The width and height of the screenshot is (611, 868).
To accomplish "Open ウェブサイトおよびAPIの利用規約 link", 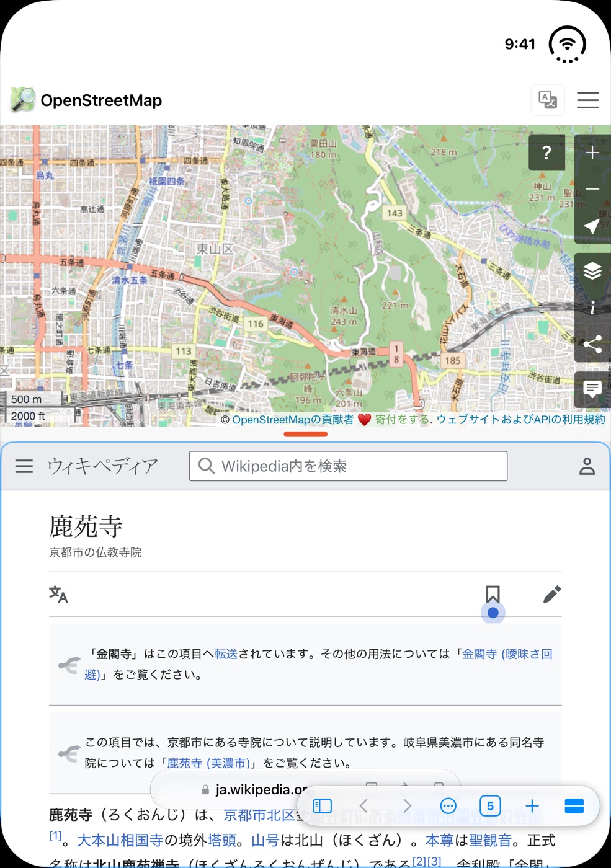I will 521,420.
